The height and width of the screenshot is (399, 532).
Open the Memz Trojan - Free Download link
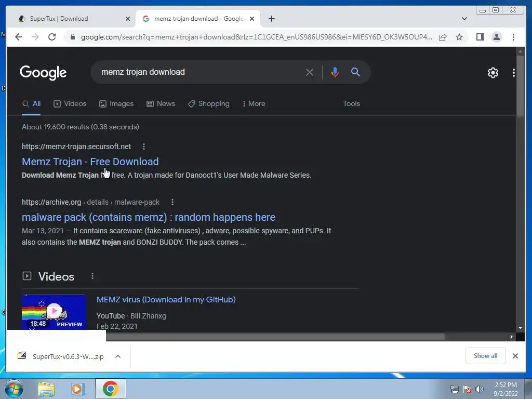(x=90, y=162)
